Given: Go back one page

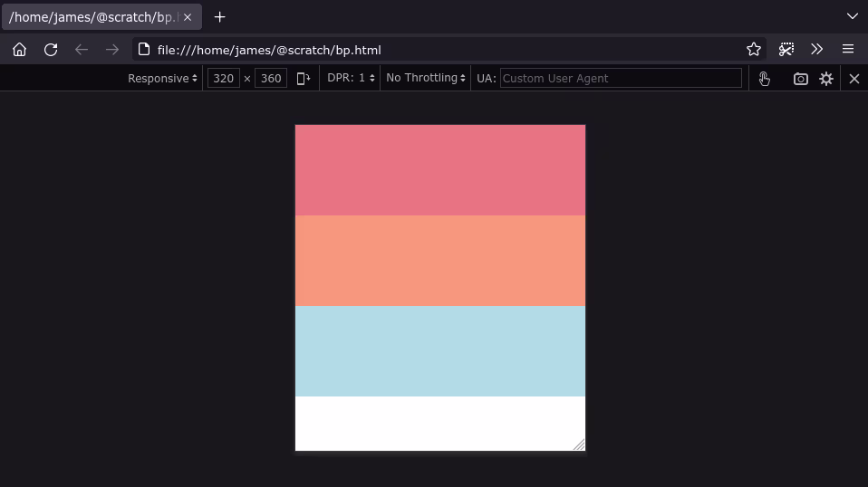Looking at the screenshot, I should (82, 50).
